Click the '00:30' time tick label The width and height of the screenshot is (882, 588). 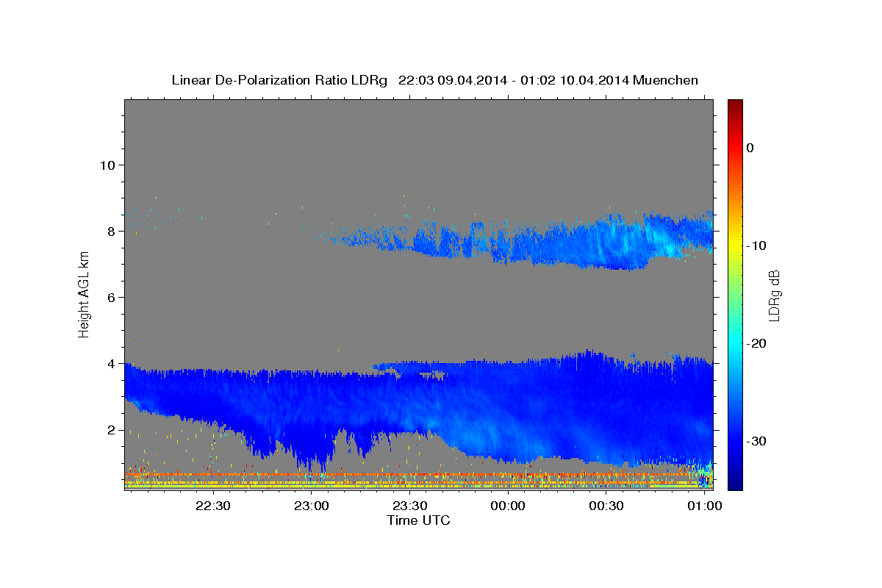click(606, 506)
